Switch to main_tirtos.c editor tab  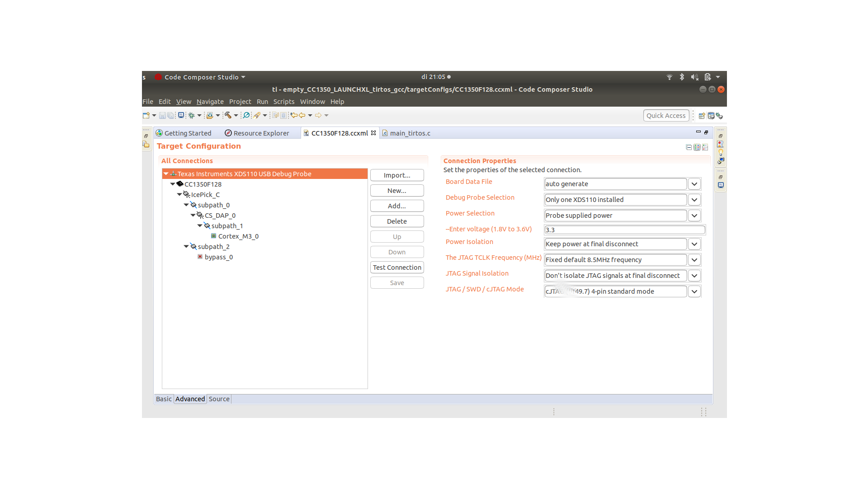click(x=410, y=133)
